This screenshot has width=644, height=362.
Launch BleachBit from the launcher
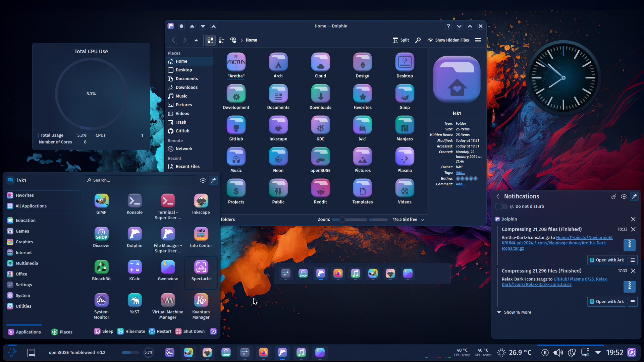[101, 270]
